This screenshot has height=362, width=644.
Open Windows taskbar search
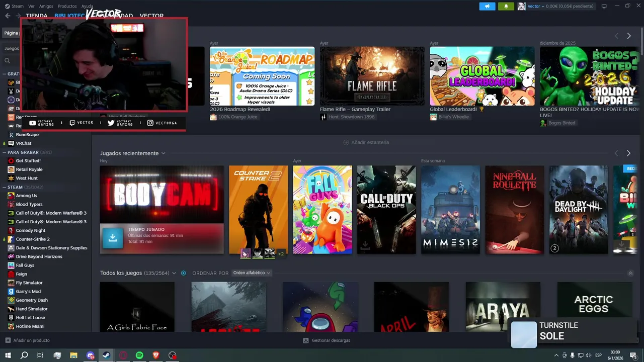coord(24,355)
